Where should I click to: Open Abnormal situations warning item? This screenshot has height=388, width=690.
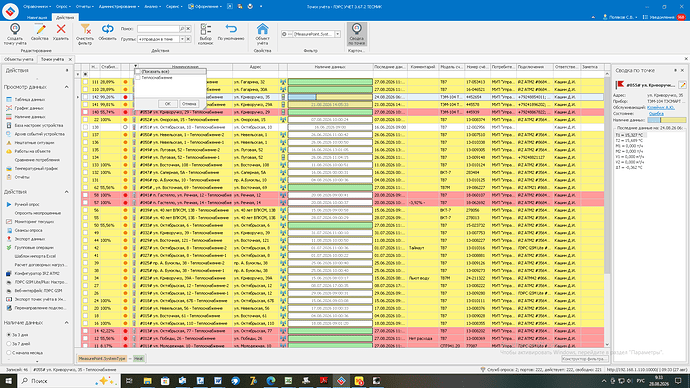[34, 143]
